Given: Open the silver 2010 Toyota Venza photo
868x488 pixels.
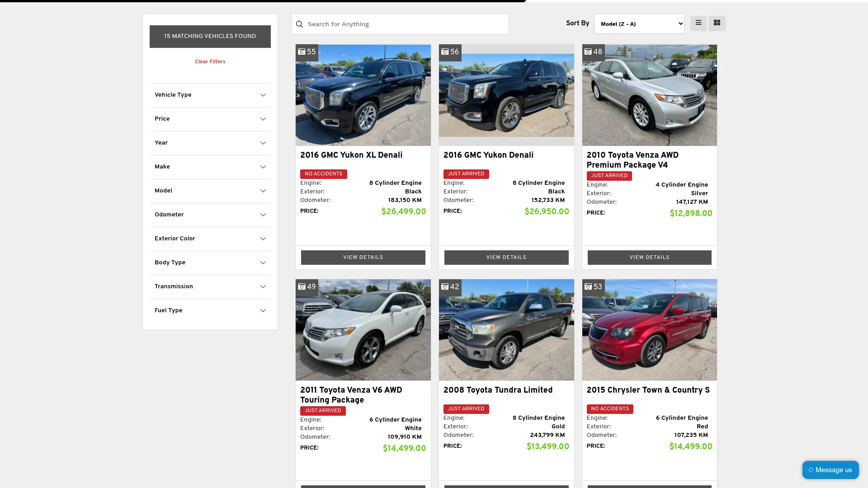Looking at the screenshot, I should pos(649,95).
